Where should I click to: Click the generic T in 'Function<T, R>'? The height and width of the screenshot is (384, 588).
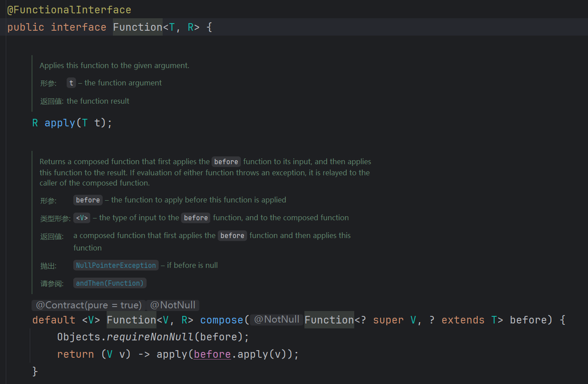[172, 27]
